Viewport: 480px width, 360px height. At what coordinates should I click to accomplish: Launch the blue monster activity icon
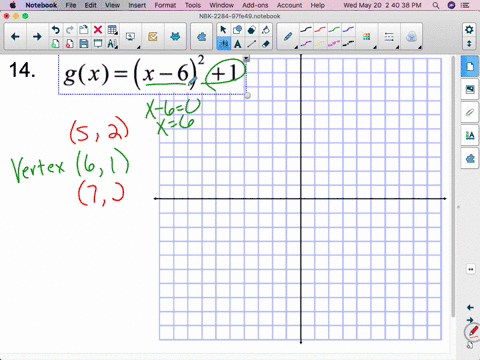pos(175,37)
